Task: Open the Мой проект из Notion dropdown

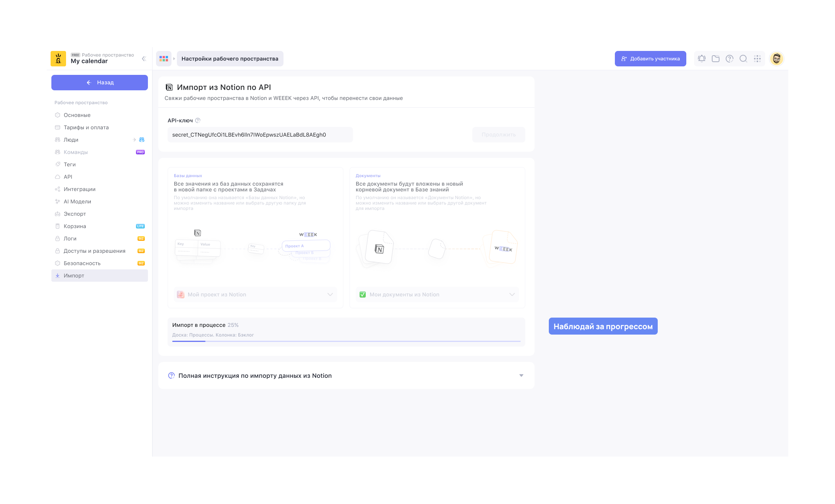Action: tap(255, 294)
